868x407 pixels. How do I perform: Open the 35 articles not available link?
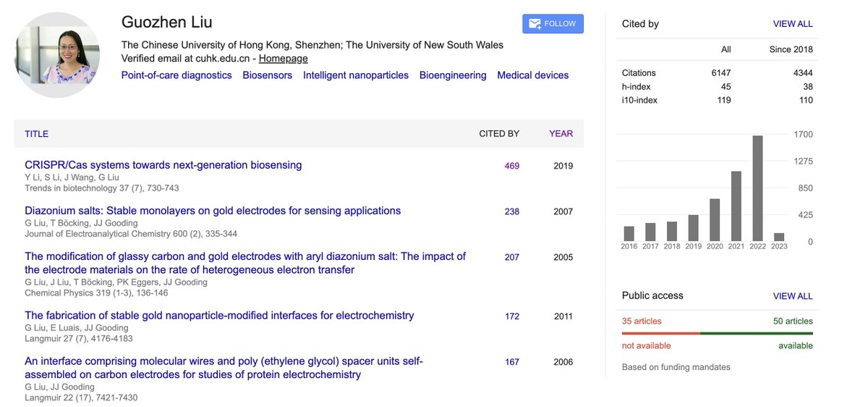tap(642, 321)
